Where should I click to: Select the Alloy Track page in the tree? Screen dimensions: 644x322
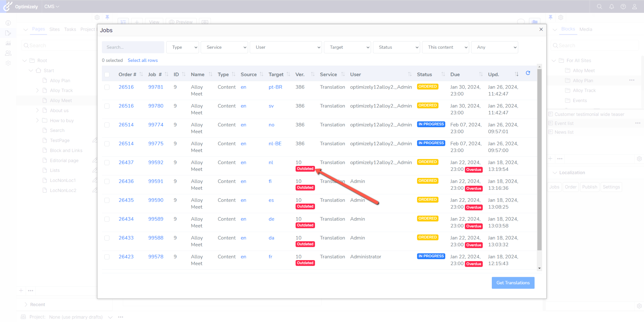coord(61,90)
